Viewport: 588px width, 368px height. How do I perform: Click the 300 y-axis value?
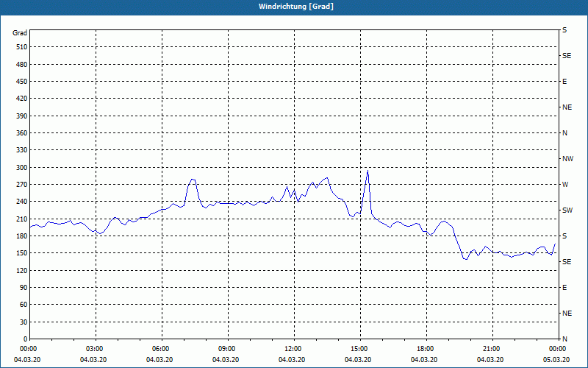coord(22,168)
